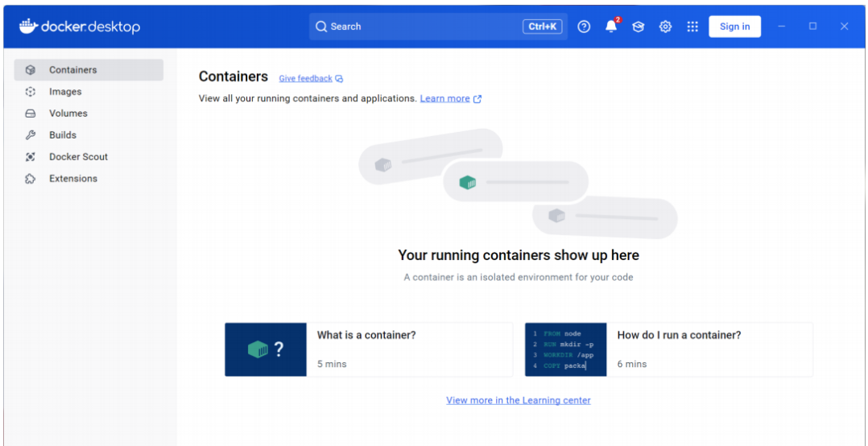The width and height of the screenshot is (868, 446).
Task: Click the '5 mins' duration text
Action: 332,364
